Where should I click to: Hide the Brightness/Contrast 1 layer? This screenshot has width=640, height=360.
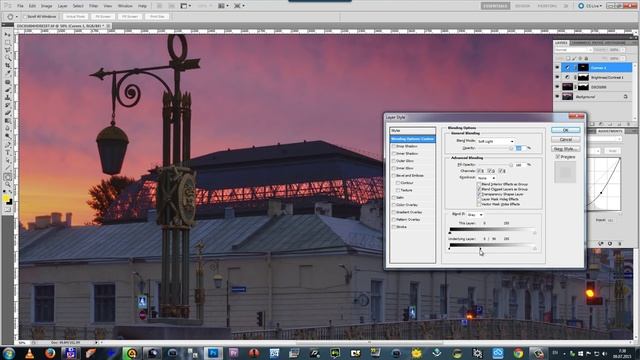pos(557,77)
